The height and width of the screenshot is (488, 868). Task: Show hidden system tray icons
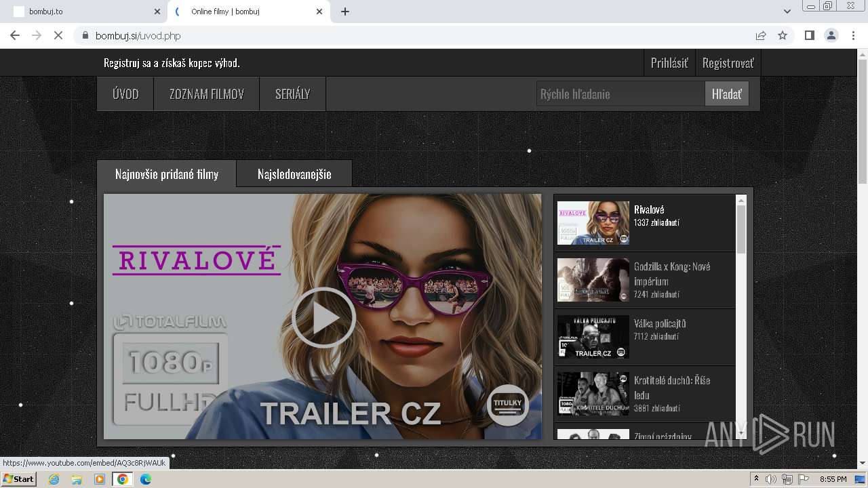pos(756,479)
